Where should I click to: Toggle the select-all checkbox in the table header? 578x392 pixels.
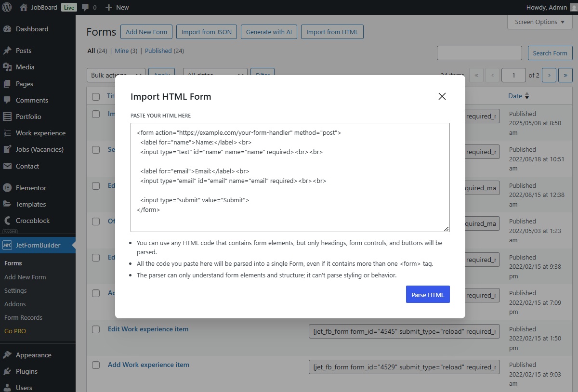pos(95,96)
